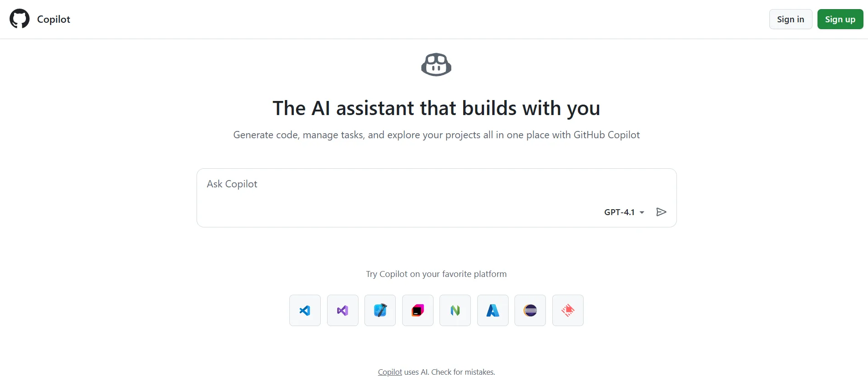Image resolution: width=868 pixels, height=387 pixels.
Task: Click the GitHub logo in the header
Action: [19, 19]
